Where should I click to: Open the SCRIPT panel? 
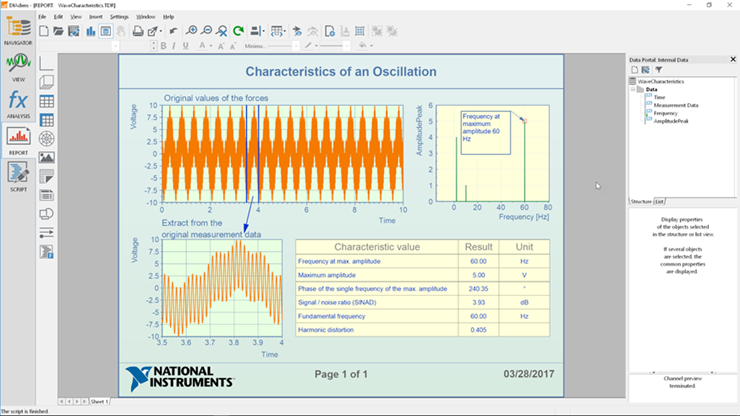click(x=18, y=174)
